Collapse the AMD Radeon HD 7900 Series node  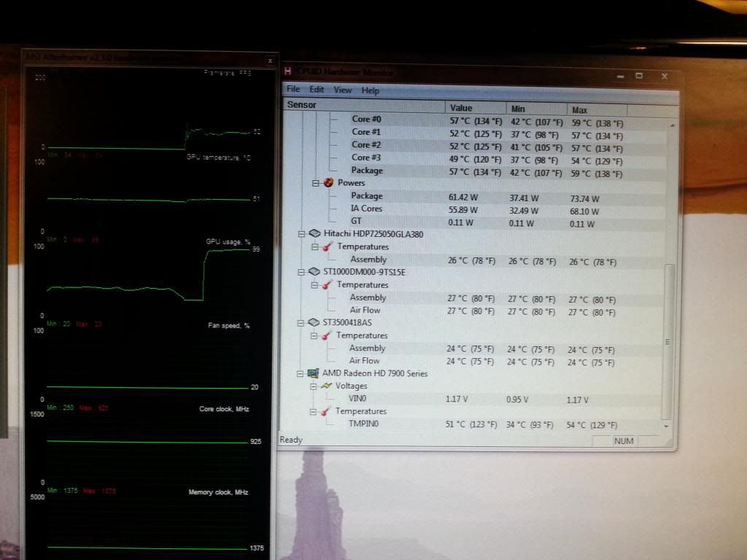coord(300,374)
